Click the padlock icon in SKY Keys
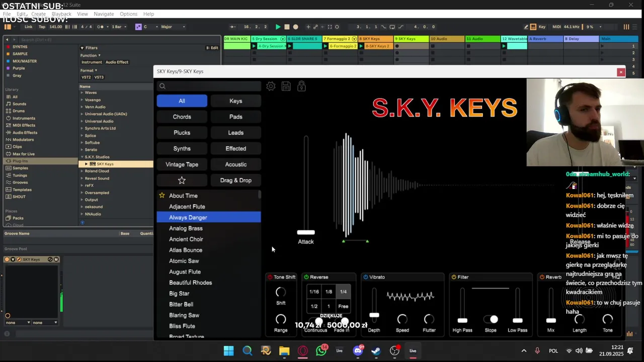The height and width of the screenshot is (362, 644). point(301,86)
